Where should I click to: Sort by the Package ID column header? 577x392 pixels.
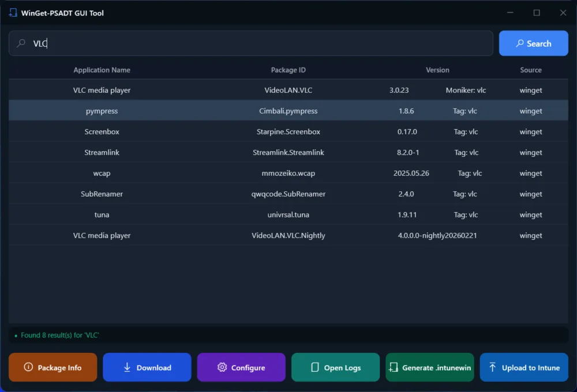[288, 70]
